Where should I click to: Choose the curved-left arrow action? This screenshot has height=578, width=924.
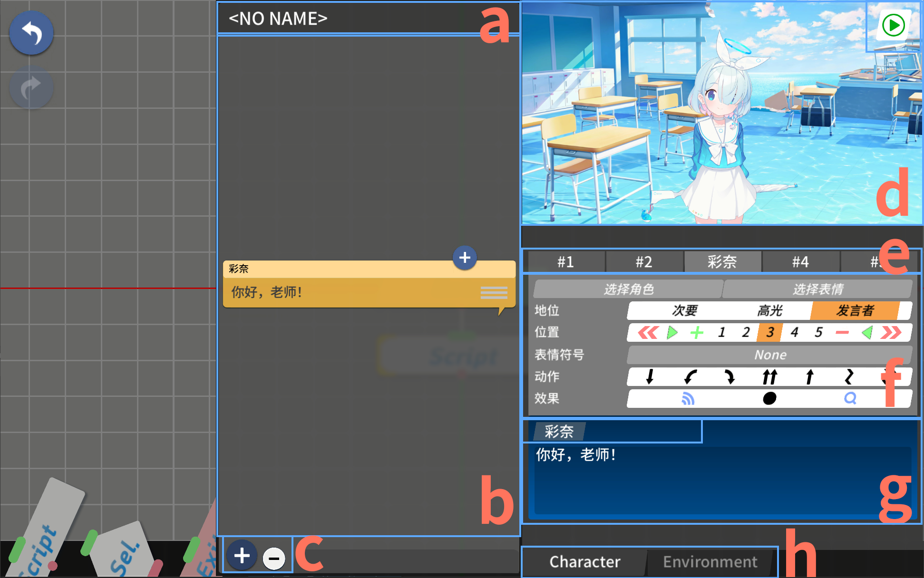pyautogui.click(x=690, y=376)
